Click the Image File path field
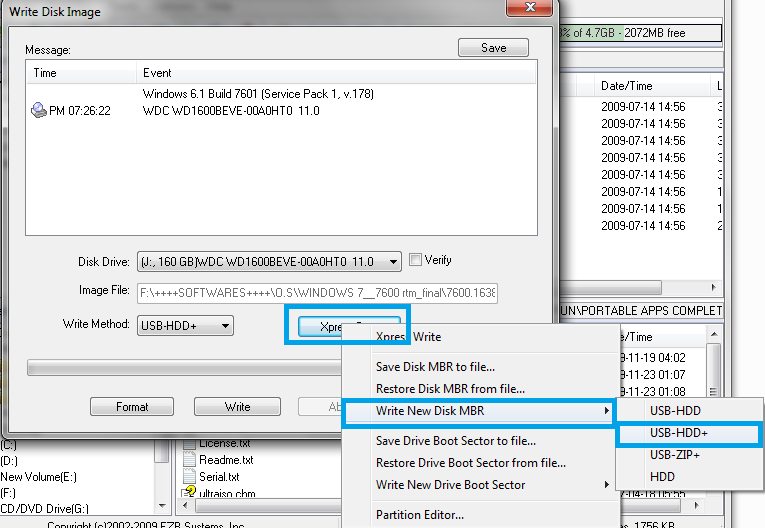The height and width of the screenshot is (528, 765). (x=317, y=293)
